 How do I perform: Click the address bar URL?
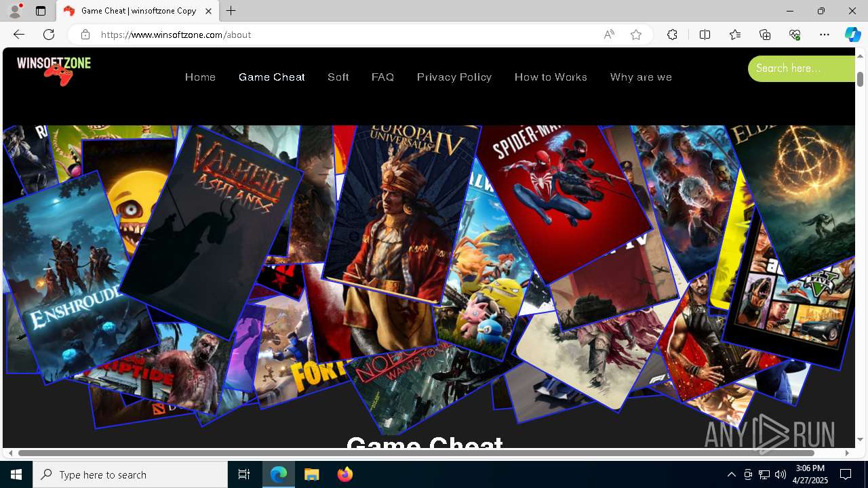(x=176, y=35)
